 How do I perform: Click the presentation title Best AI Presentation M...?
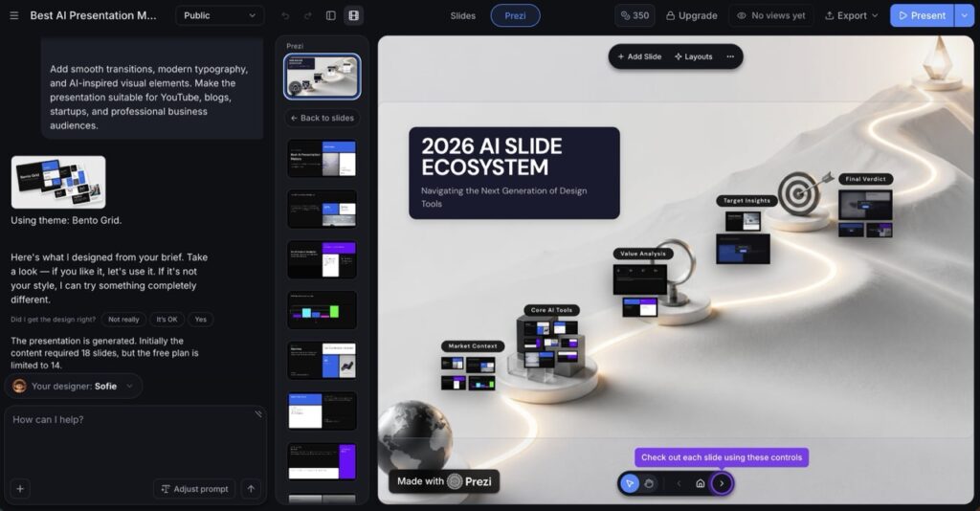click(93, 15)
